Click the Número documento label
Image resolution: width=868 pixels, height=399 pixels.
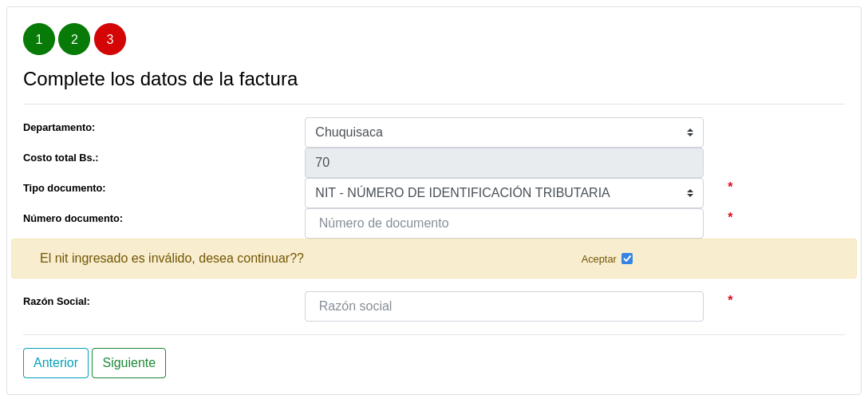coord(73,219)
